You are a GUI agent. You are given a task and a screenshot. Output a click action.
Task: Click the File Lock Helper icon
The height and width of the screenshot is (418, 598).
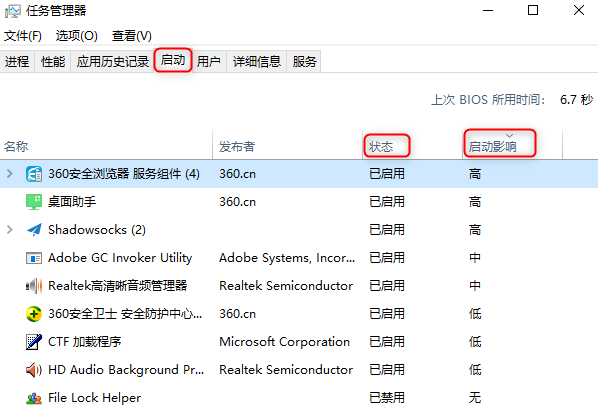[x=34, y=398]
